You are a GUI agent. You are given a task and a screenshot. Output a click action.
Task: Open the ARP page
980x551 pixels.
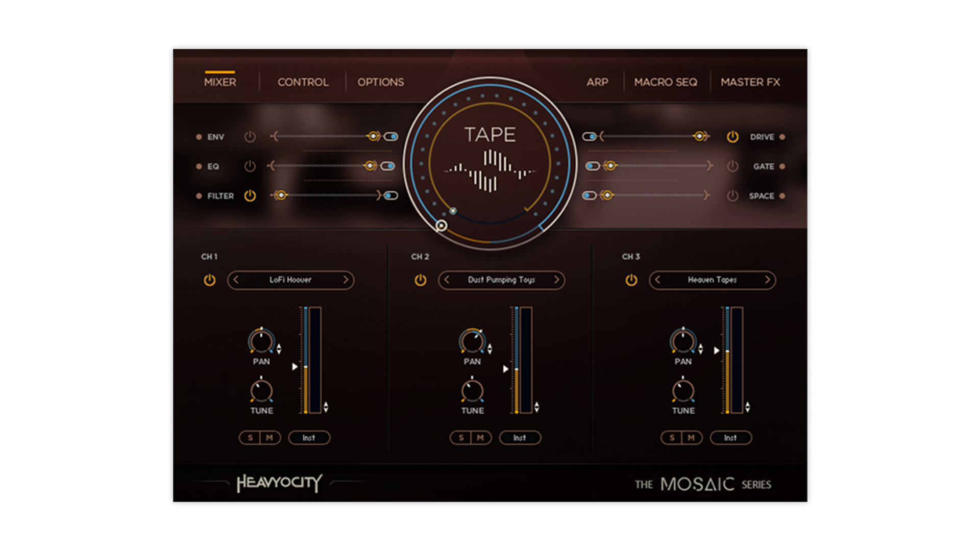tap(596, 82)
